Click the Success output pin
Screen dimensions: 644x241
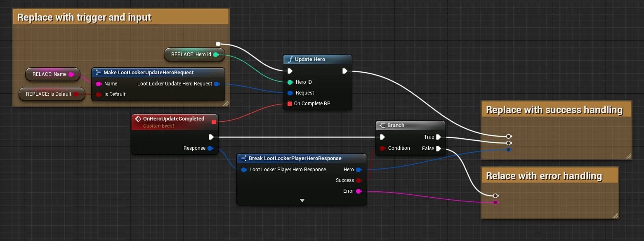[359, 180]
